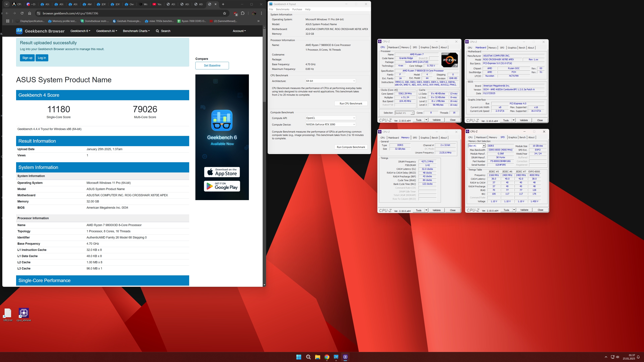Switch to the Mainboard tab in the CPU-Z CPU window
Viewport: 644px width, 362px height.
[x=393, y=47]
